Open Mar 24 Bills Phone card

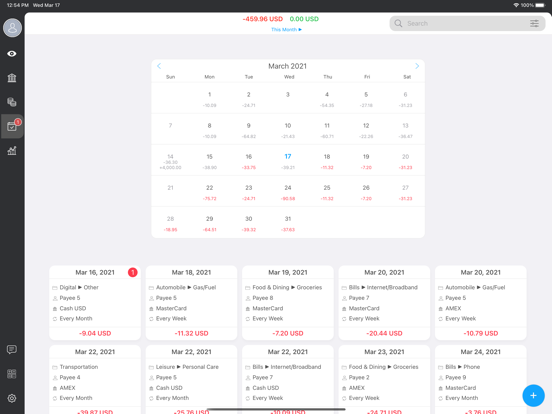click(x=481, y=380)
